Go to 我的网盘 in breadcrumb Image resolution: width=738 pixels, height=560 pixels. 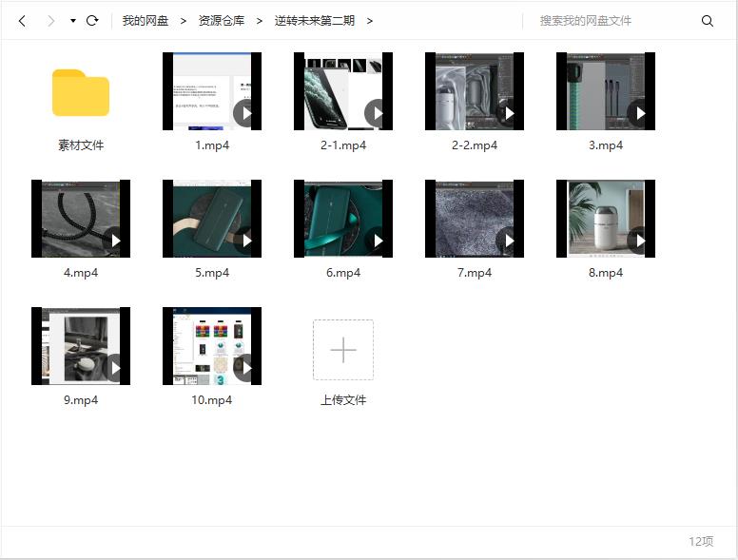[x=145, y=21]
